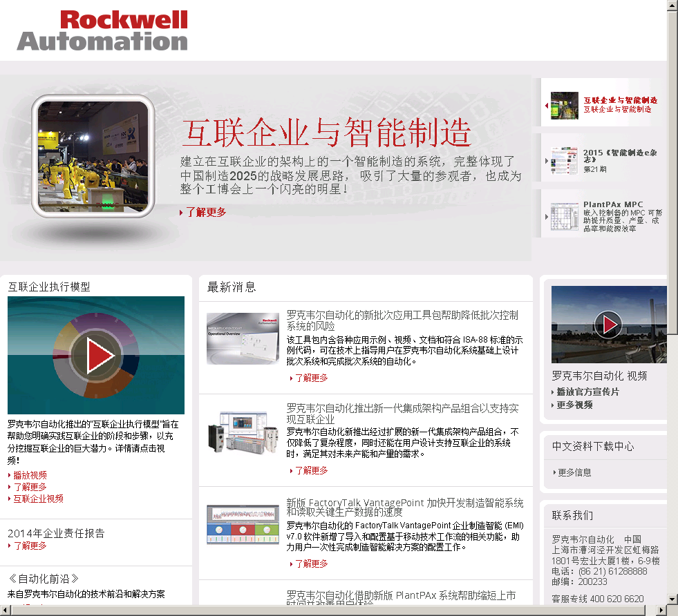
Task: Click the vertical scrollbar down arrow
Action: click(x=672, y=599)
